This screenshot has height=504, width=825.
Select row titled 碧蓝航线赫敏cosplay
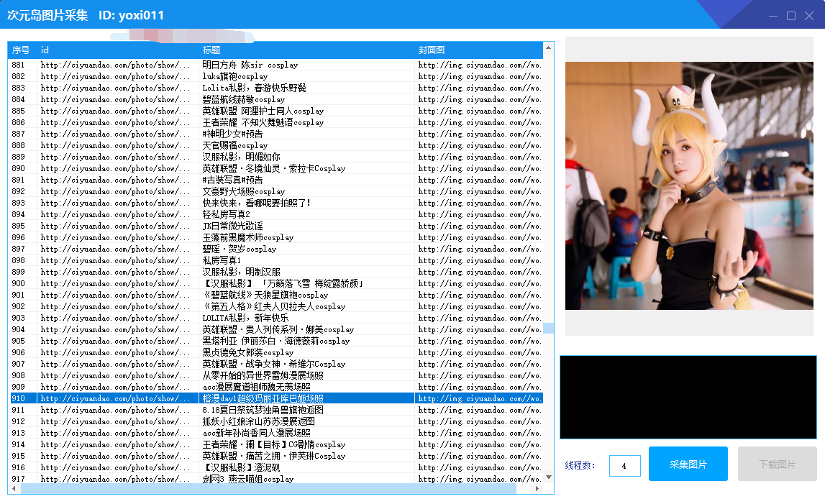coord(275,99)
